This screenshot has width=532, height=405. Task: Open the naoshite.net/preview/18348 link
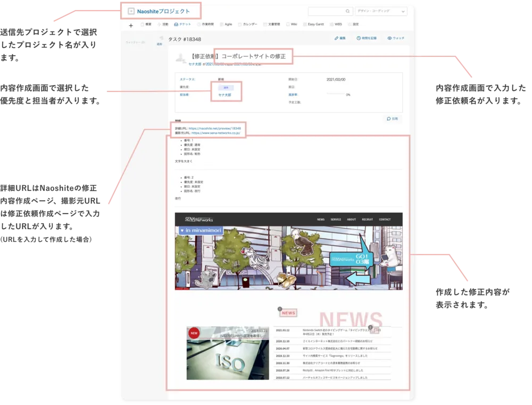pyautogui.click(x=214, y=128)
